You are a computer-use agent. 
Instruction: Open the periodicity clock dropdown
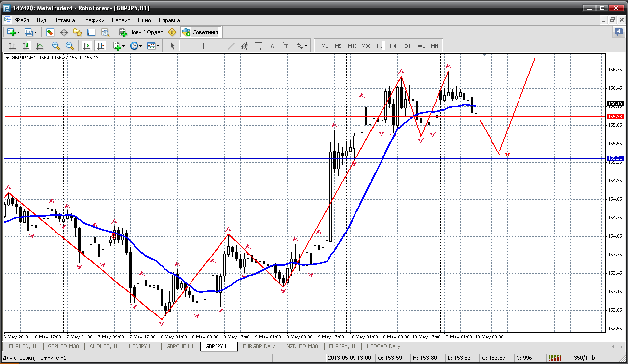136,46
